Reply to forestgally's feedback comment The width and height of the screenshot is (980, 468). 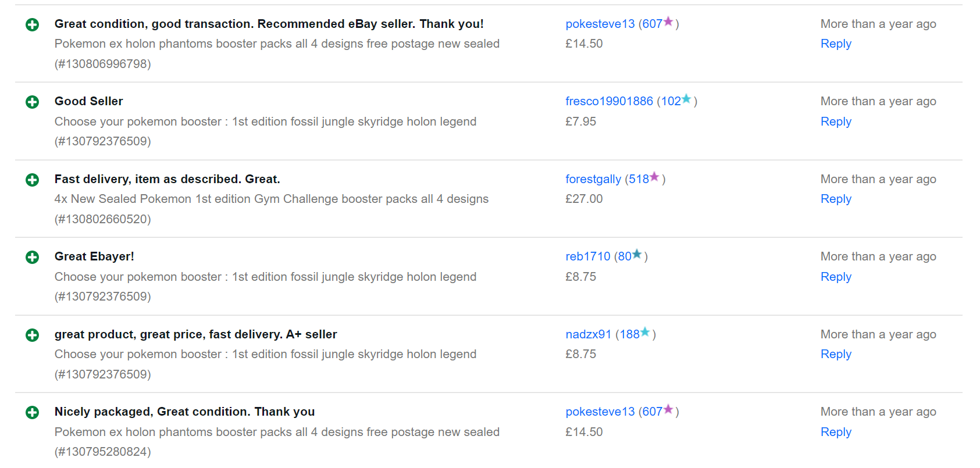836,199
